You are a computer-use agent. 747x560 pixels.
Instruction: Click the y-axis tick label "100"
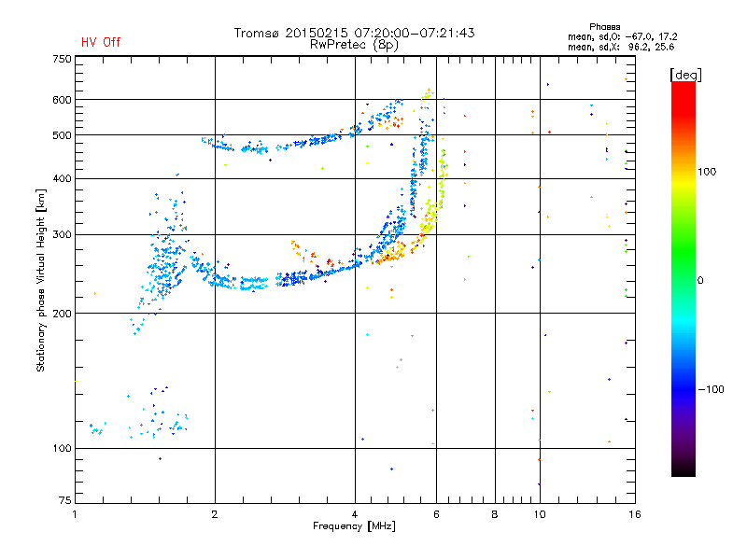[62, 448]
